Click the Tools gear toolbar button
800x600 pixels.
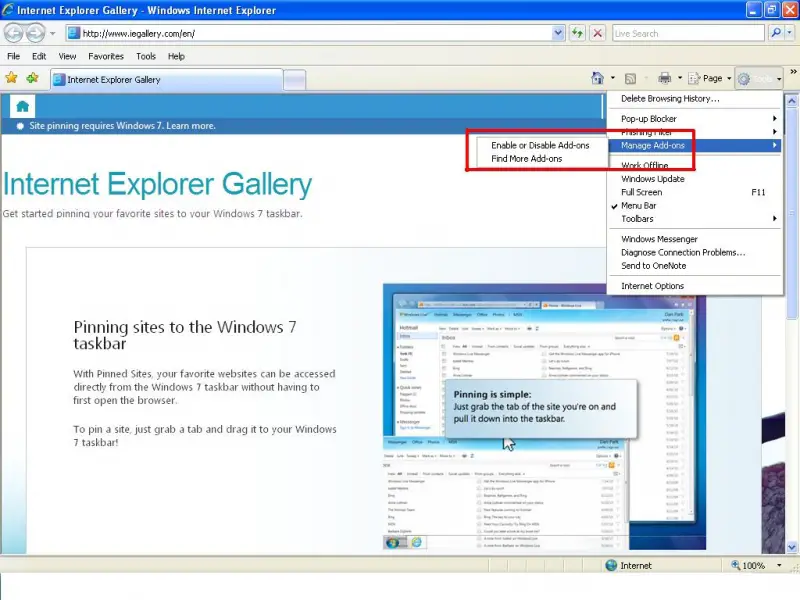pos(759,79)
